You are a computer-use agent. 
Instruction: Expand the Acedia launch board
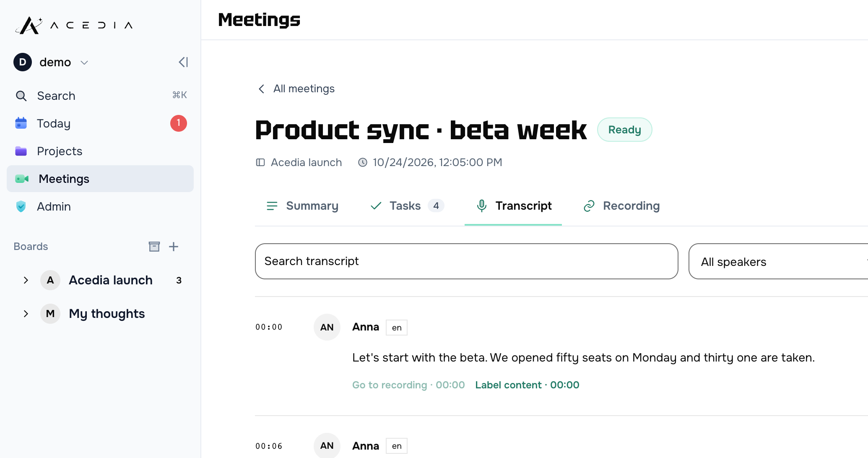[26, 280]
